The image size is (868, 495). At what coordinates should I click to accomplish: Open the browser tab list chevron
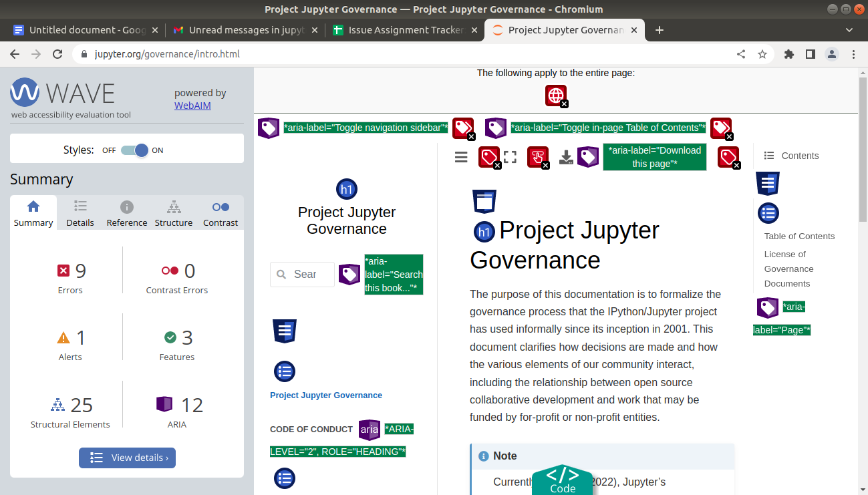[x=849, y=29]
